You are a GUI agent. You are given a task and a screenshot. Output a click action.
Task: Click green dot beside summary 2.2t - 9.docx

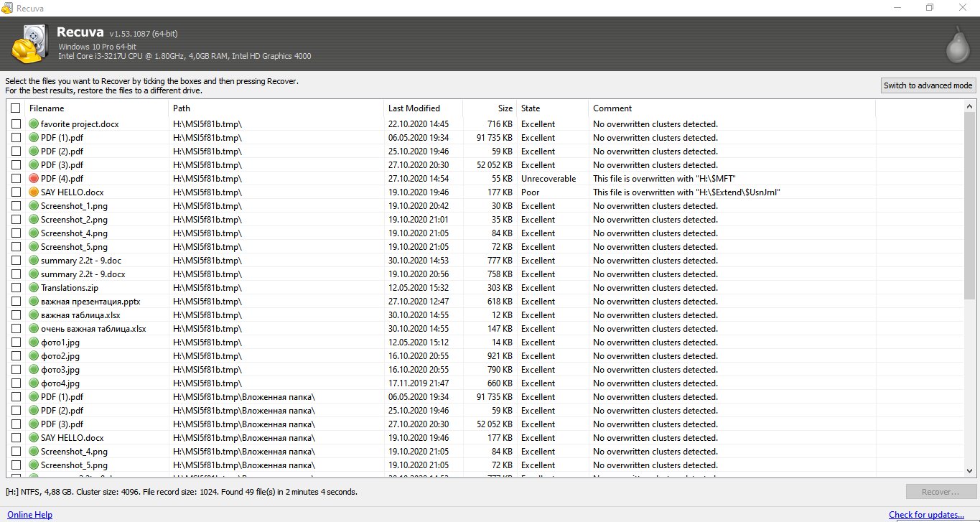coord(33,274)
